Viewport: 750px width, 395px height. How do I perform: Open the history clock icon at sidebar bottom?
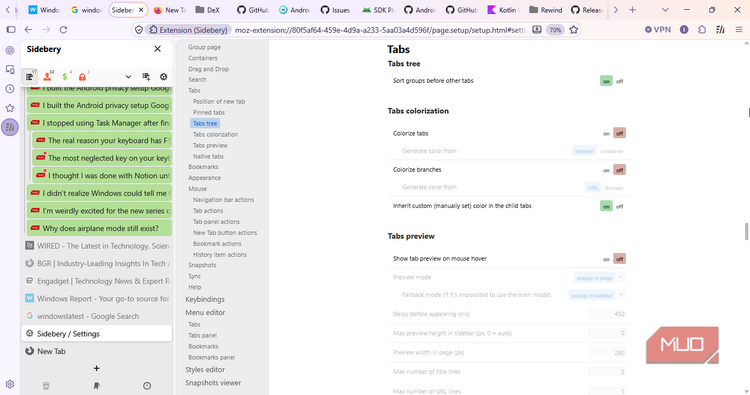(147, 385)
